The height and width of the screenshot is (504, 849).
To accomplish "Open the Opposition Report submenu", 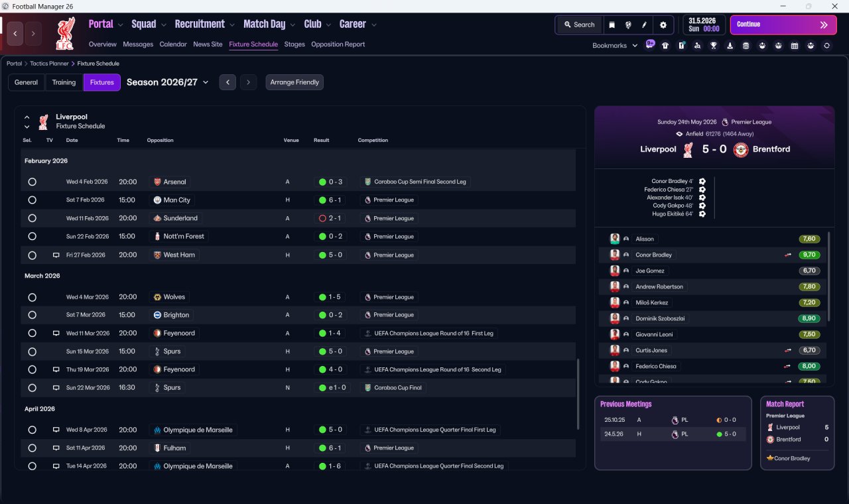I will click(x=338, y=44).
